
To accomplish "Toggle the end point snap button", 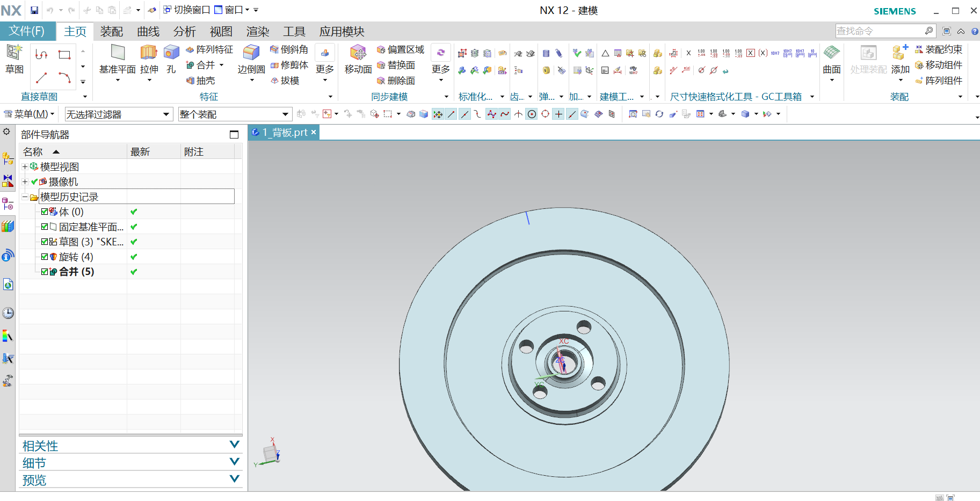I will [x=452, y=114].
